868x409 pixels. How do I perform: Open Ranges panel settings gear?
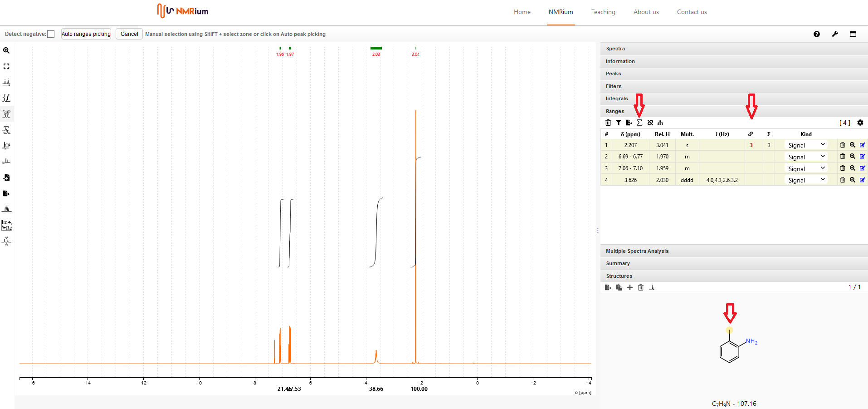coord(860,123)
